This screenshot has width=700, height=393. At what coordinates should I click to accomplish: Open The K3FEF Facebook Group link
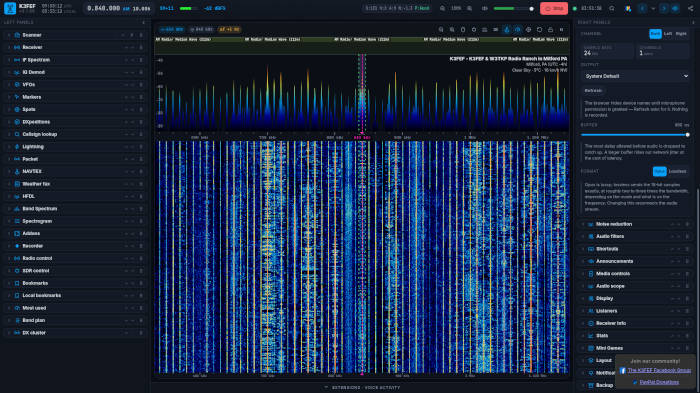point(659,371)
